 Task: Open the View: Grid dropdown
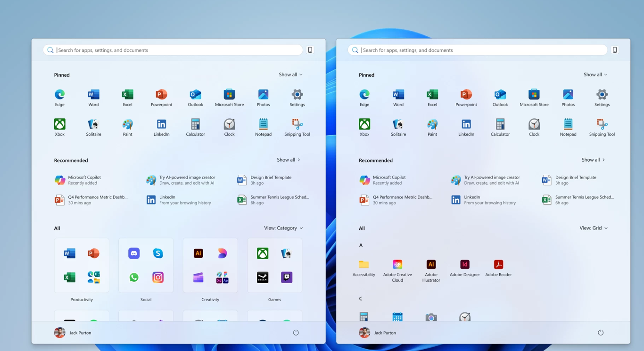(593, 228)
